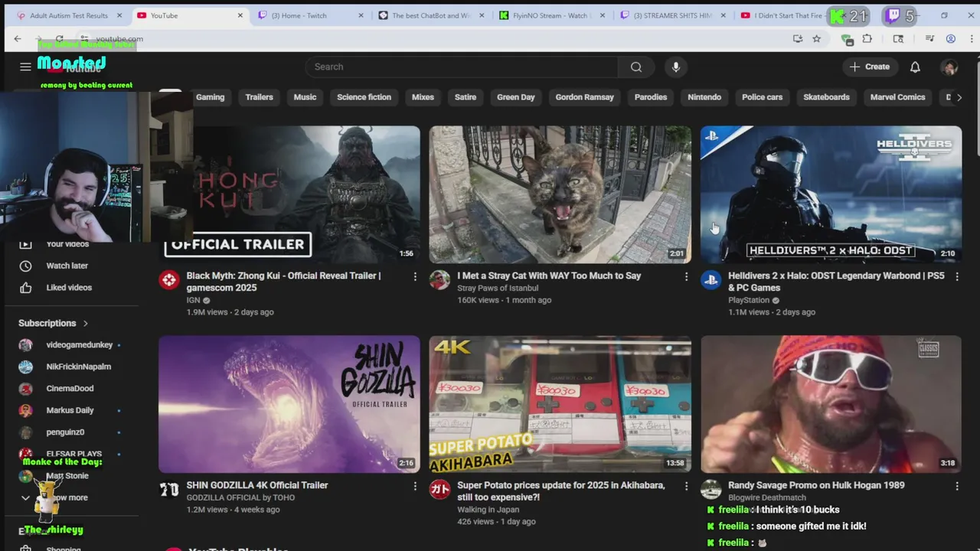Open the Chrome profile icon
Viewport: 980px width, 551px height.
[950, 39]
